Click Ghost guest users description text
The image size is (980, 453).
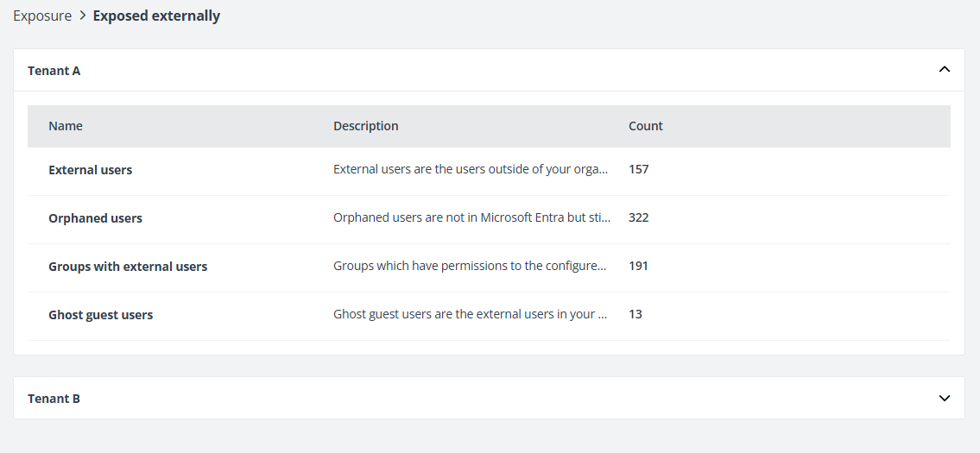tap(470, 314)
